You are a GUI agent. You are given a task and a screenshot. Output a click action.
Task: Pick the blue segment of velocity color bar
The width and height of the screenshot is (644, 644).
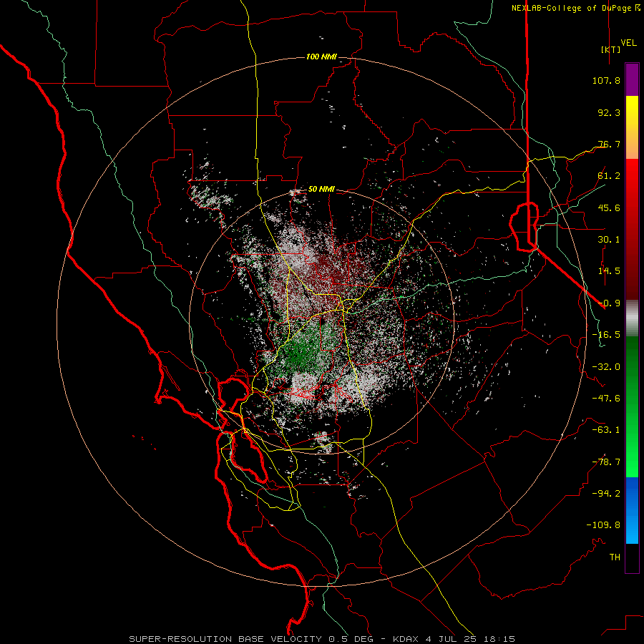pyautogui.click(x=632, y=510)
